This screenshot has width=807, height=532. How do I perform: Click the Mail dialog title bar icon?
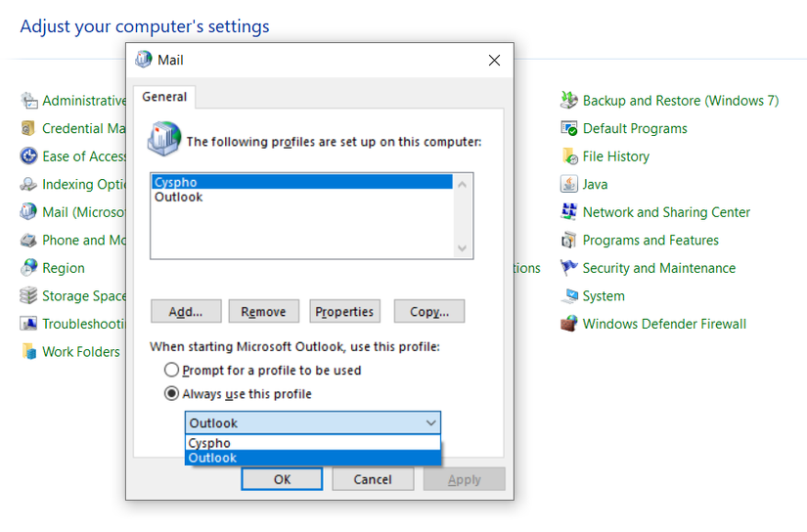144,60
